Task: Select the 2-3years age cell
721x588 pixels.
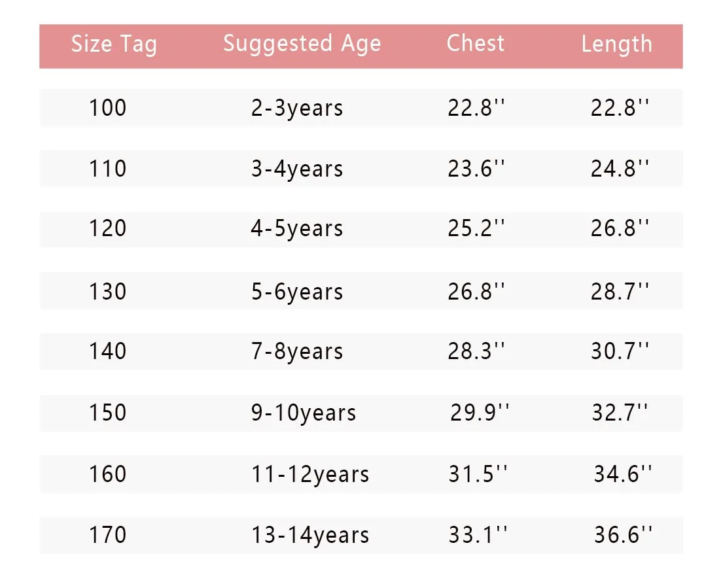Action: tap(297, 108)
